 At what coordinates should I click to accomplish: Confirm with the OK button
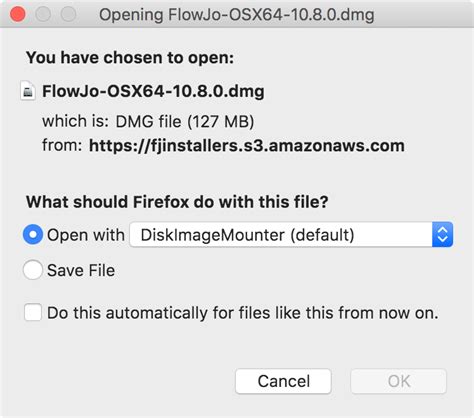[x=398, y=381]
